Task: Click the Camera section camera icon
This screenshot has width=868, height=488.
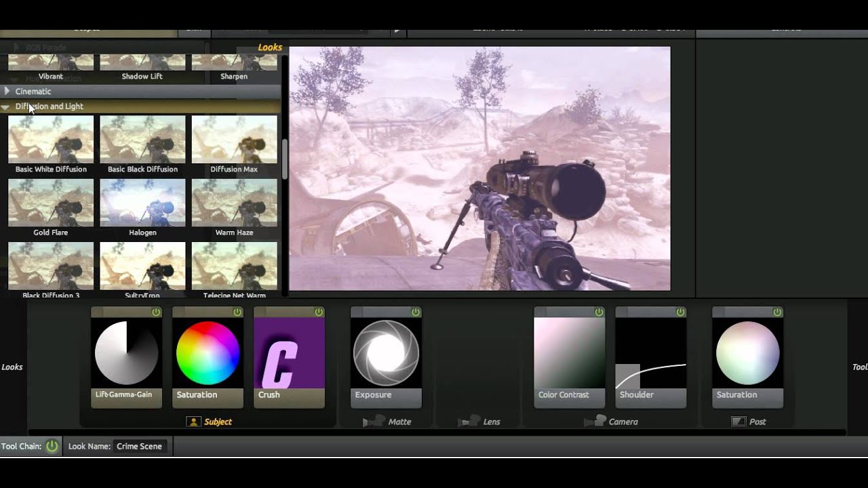Action: pyautogui.click(x=595, y=422)
